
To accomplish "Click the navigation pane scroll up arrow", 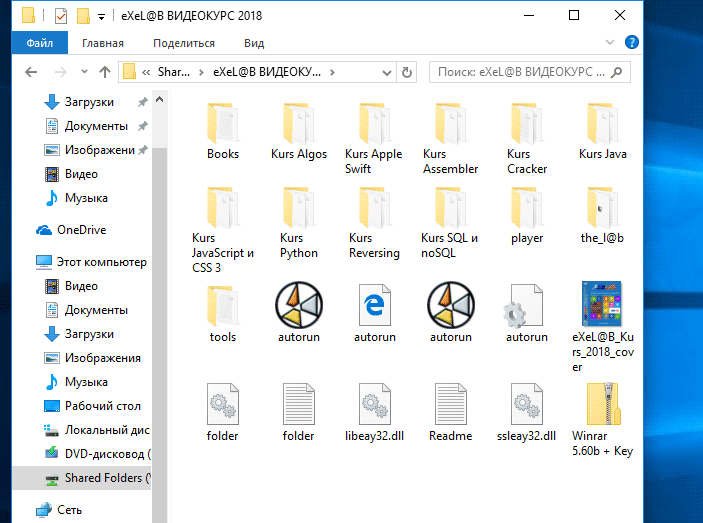I will (x=160, y=99).
